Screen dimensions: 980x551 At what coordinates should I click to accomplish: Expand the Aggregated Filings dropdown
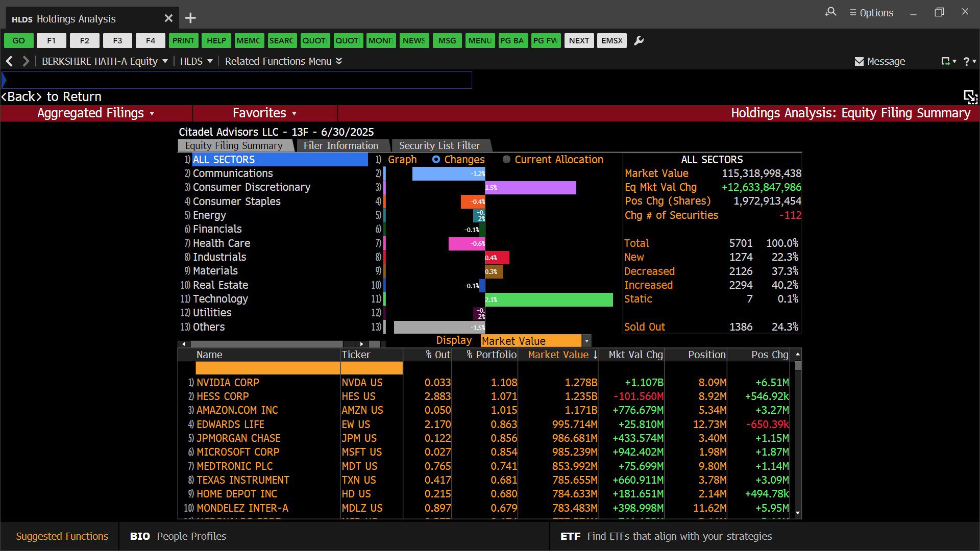click(x=95, y=113)
